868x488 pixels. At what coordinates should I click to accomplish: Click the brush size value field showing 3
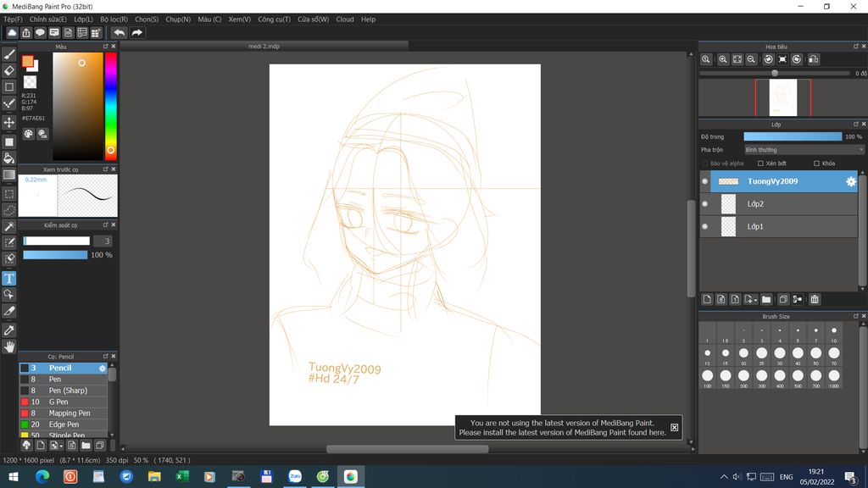point(103,241)
